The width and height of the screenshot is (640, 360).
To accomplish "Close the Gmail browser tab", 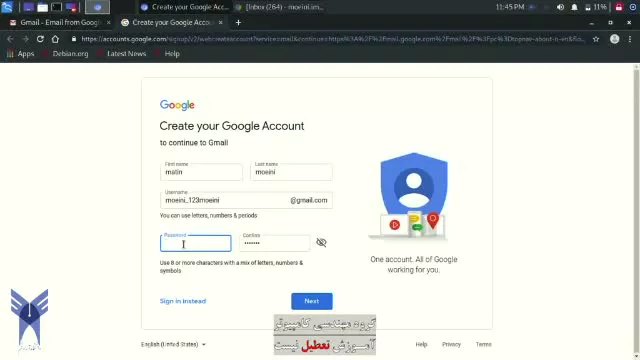I will (108, 22).
